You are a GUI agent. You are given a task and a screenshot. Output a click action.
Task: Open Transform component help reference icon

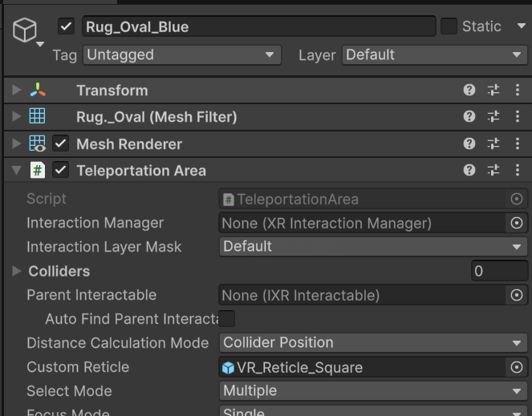pyautogui.click(x=469, y=91)
